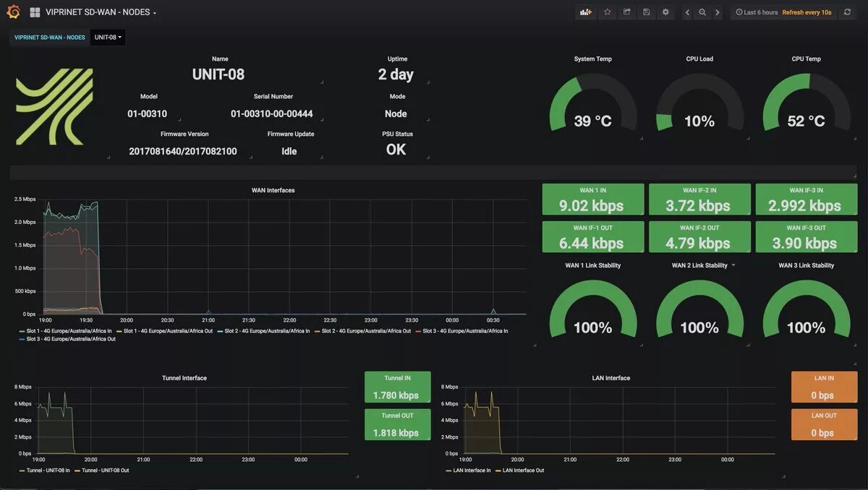
Task: Click the VIPRINET SD-WAN - NODES variable label
Action: coord(50,37)
